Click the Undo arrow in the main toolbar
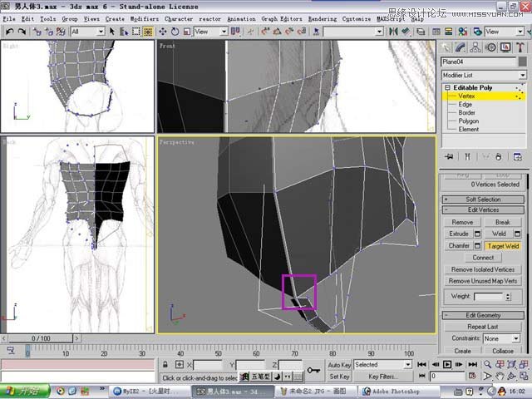This screenshot has height=399, width=532. coord(9,32)
